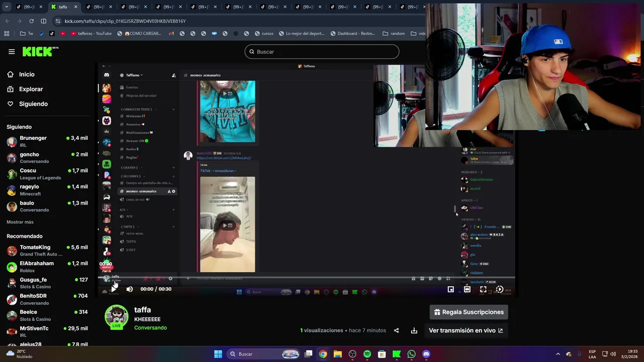This screenshot has height=362, width=644.
Task: Open File Explorer from the taskbar
Action: pos(338,354)
